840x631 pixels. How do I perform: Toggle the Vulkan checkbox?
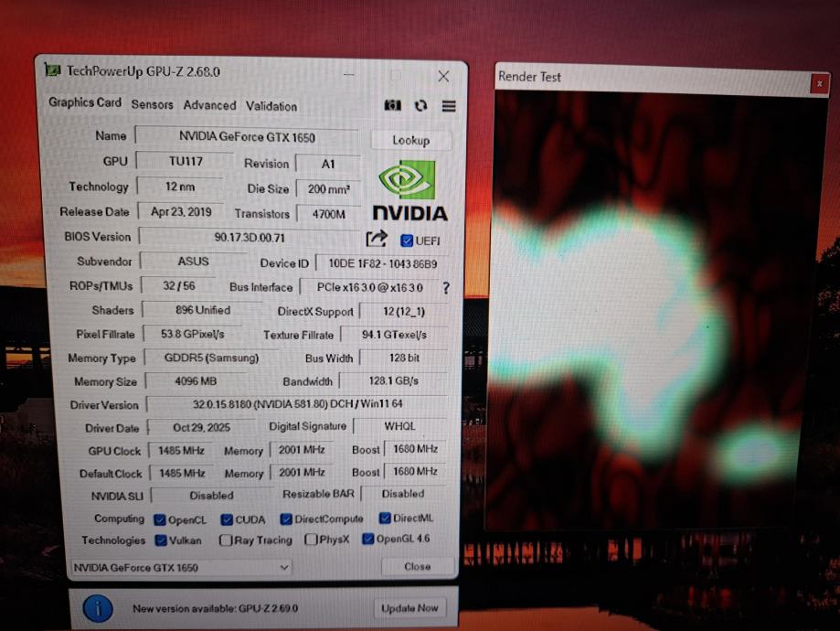161,540
